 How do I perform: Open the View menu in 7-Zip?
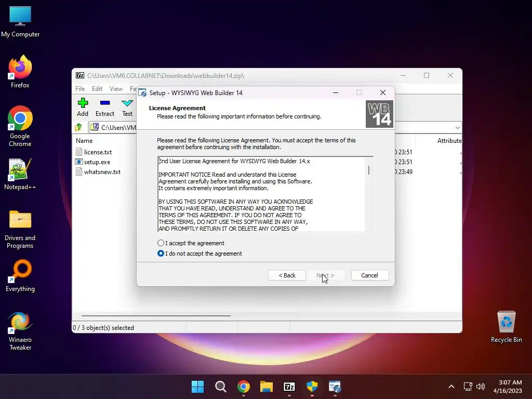[116, 88]
